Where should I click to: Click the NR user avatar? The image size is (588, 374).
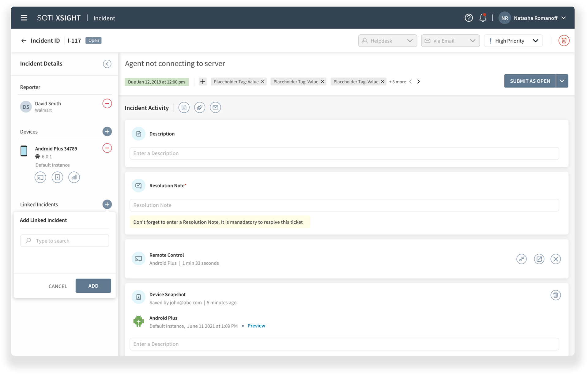(x=504, y=18)
